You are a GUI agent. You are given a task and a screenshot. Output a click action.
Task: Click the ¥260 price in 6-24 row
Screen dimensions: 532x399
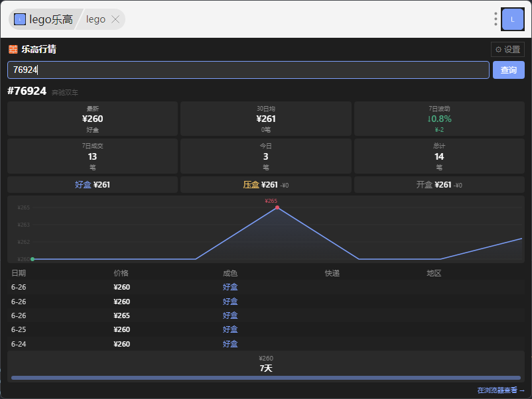click(x=122, y=344)
